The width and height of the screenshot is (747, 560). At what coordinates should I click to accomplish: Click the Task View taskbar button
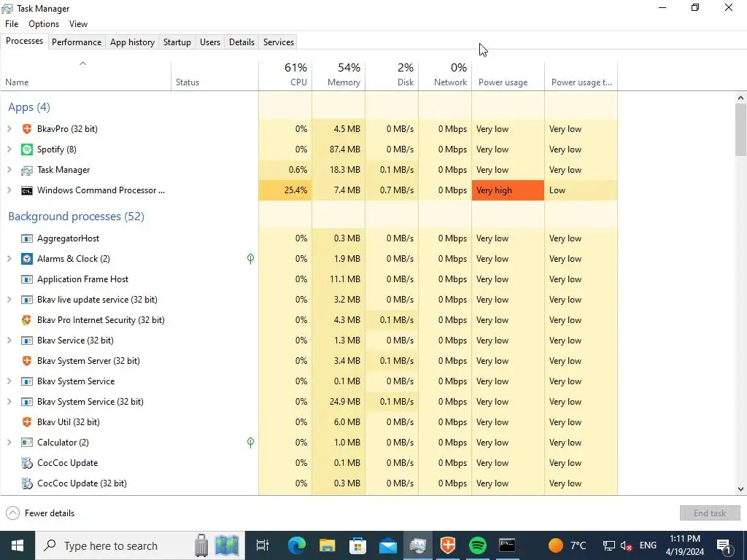[x=263, y=545]
